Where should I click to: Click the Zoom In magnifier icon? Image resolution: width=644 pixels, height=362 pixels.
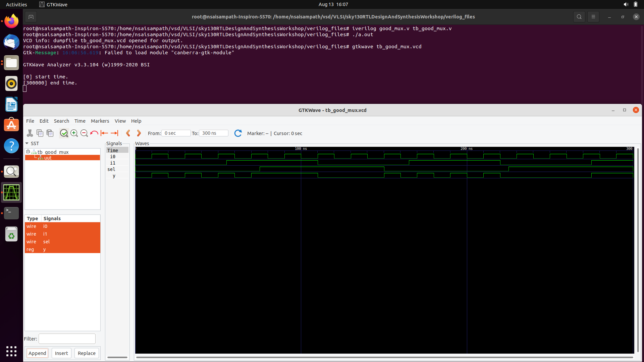click(74, 133)
